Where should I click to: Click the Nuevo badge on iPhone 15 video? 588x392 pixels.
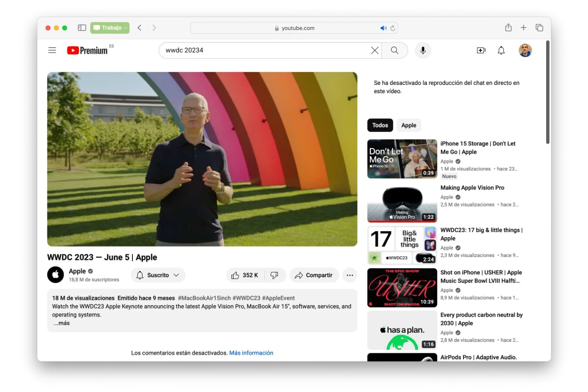449,176
